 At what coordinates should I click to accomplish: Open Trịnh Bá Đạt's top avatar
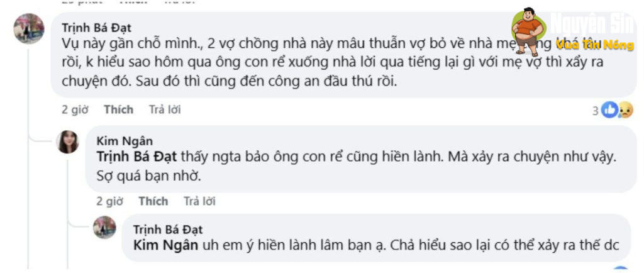[29, 28]
